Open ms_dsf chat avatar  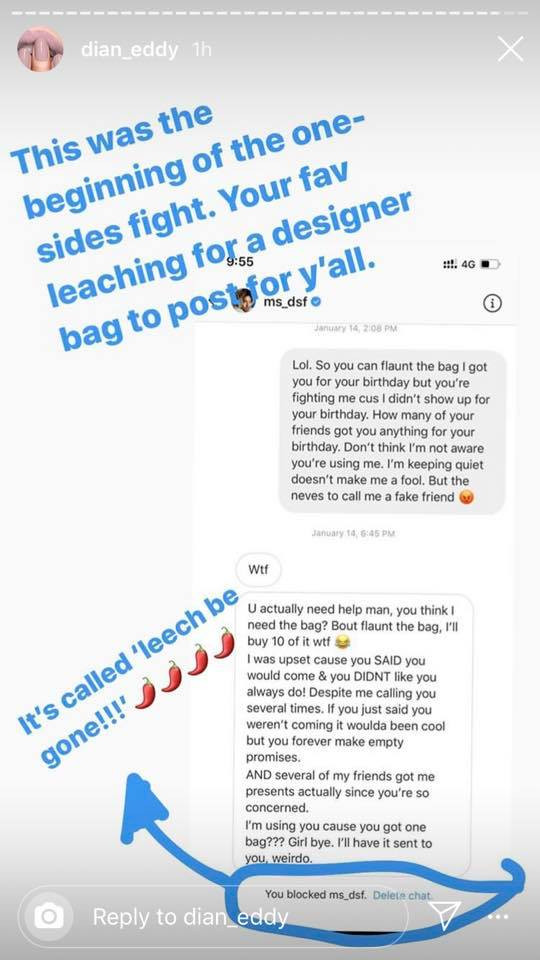tap(244, 300)
